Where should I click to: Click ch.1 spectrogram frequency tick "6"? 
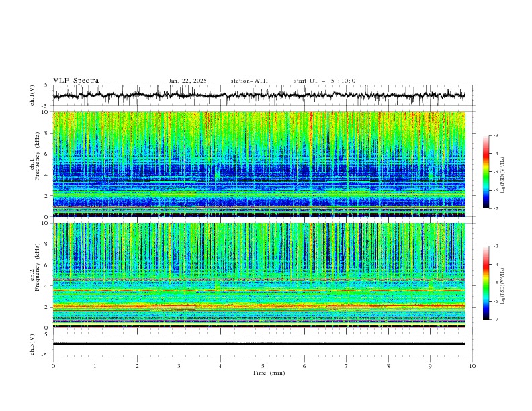pos(47,154)
